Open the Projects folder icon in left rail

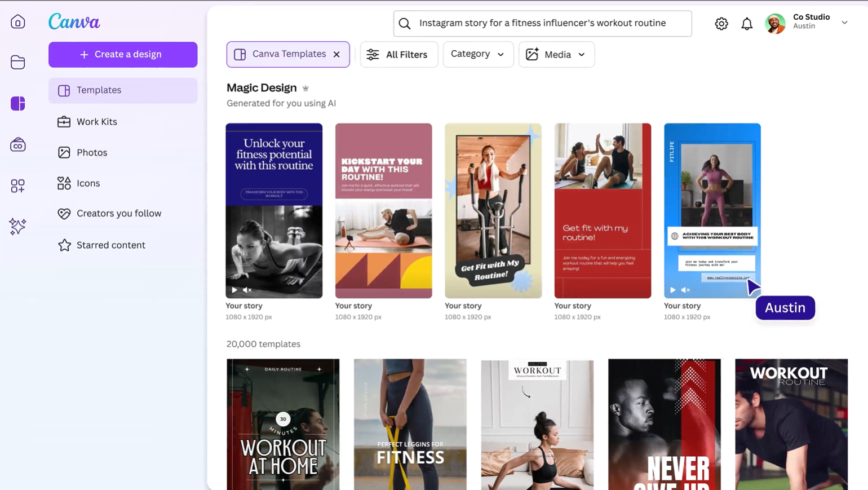coord(18,62)
